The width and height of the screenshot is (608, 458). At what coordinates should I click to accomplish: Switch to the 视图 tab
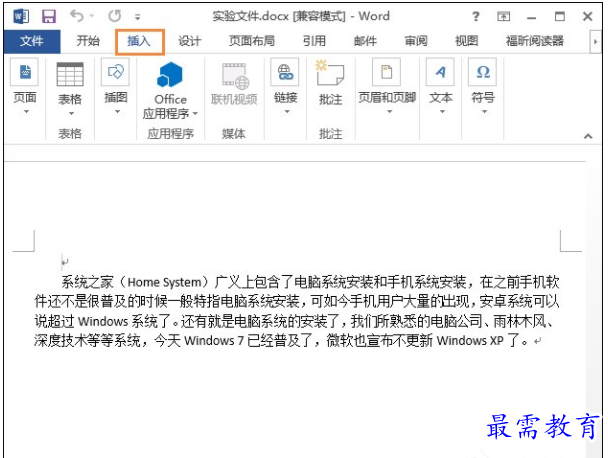tap(466, 41)
